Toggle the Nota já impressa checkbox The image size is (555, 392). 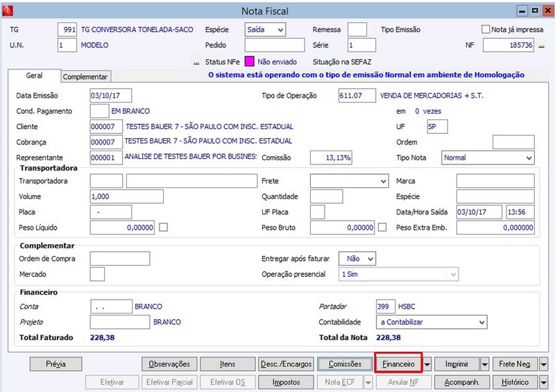(486, 29)
